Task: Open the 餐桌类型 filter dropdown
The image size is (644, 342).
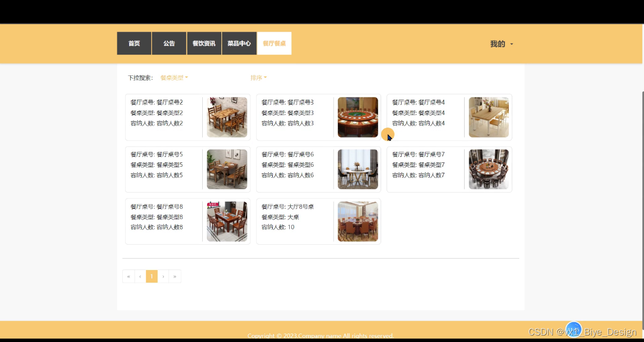Action: (x=174, y=78)
